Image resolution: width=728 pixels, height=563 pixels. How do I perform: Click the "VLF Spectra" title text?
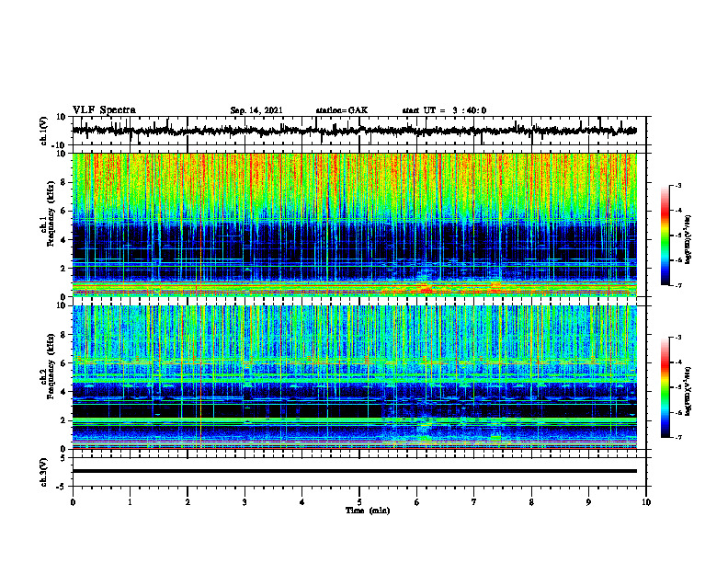(104, 110)
